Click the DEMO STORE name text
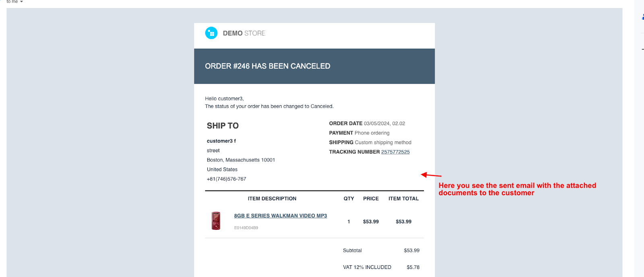 point(244,33)
